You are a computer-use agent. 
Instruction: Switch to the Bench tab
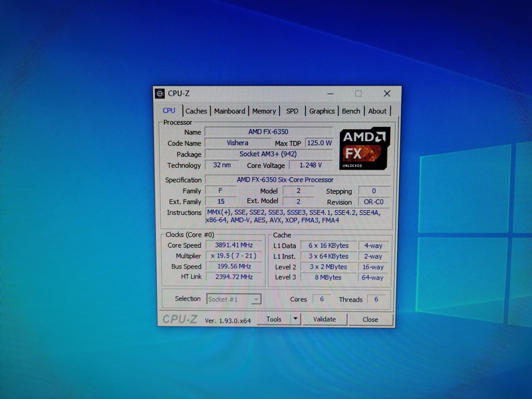pyautogui.click(x=351, y=111)
